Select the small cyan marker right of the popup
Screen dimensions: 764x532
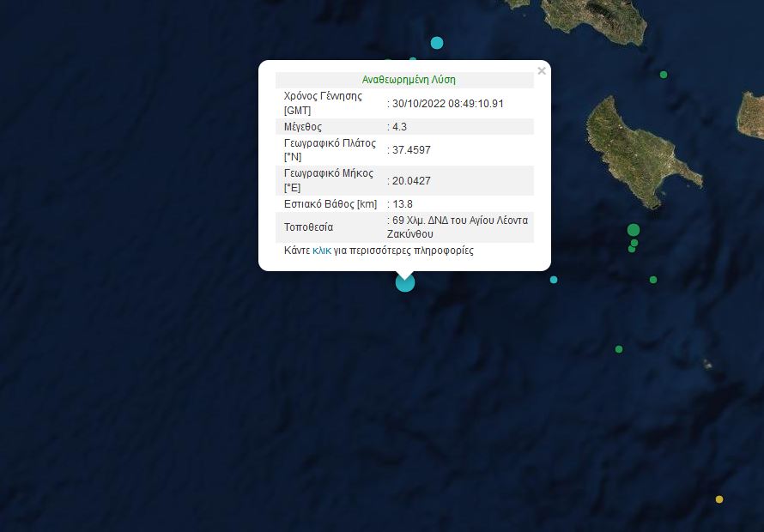554,280
